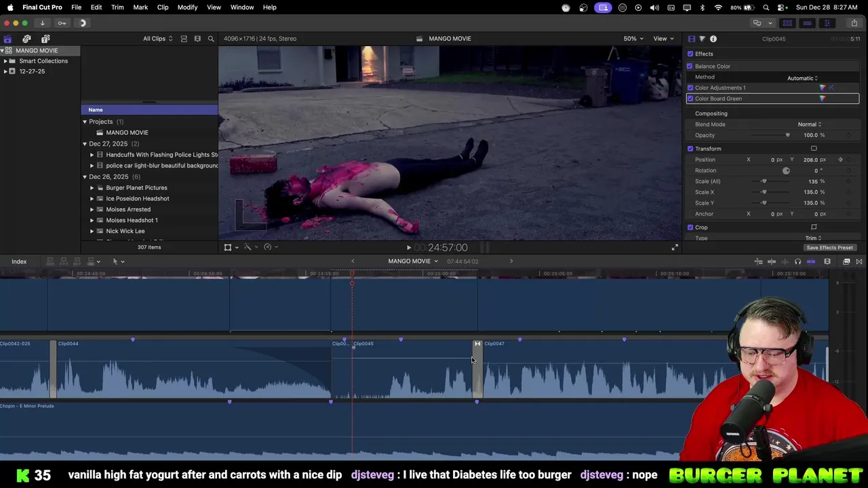This screenshot has height=488, width=868.
Task: Open the Color Adjustments 1 color wheel icon
Action: (823, 87)
